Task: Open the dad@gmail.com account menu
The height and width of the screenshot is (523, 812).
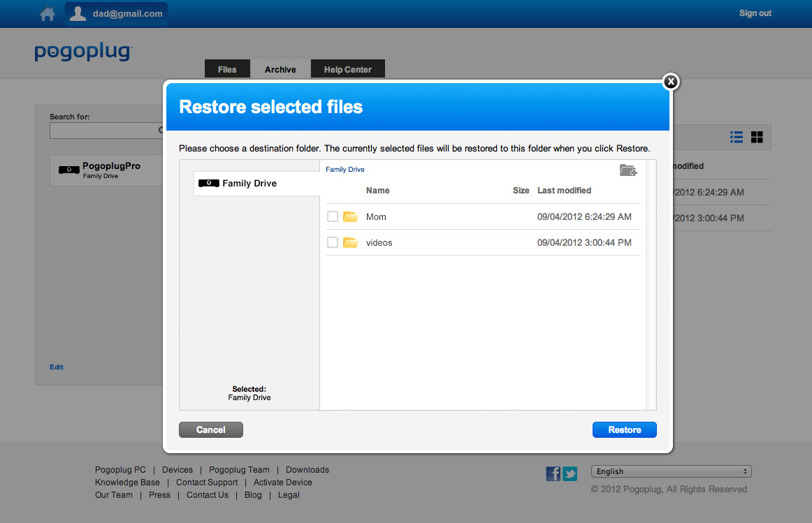Action: click(x=116, y=13)
